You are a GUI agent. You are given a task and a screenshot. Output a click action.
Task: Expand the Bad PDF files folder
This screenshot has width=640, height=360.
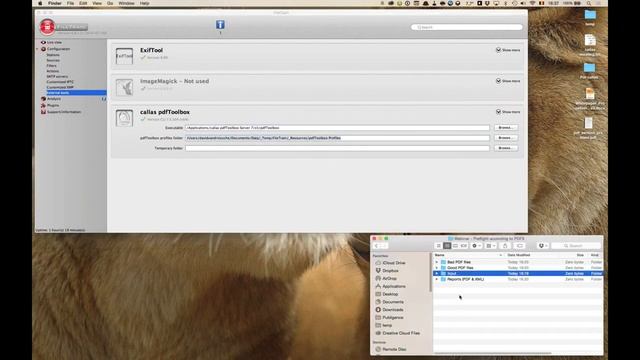pos(437,262)
